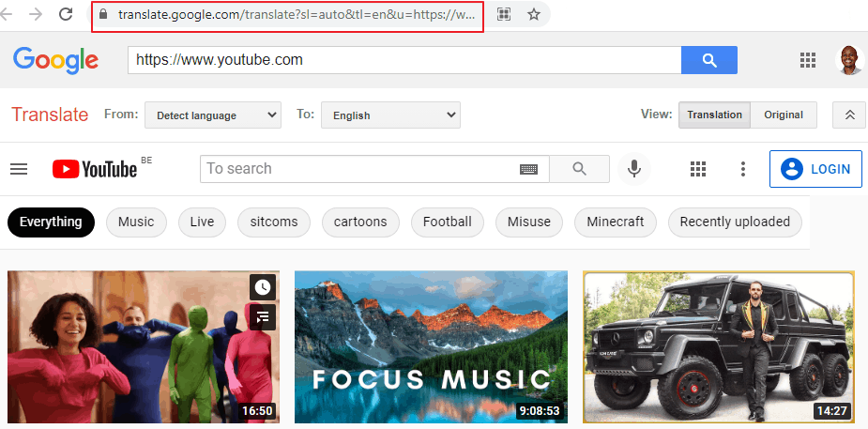Start voice search with microphone icon
The image size is (868, 429).
pos(633,169)
